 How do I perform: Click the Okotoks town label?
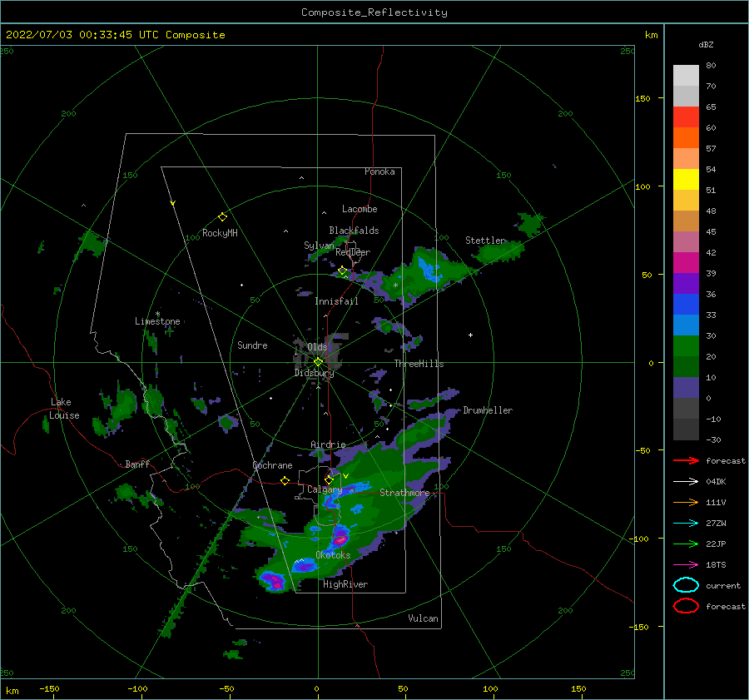tap(333, 555)
